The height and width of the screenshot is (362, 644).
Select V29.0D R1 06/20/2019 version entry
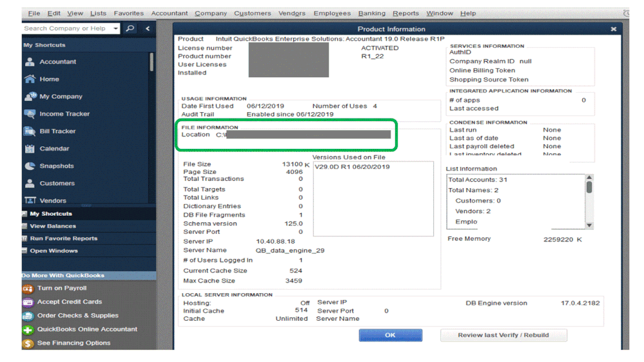tap(352, 167)
